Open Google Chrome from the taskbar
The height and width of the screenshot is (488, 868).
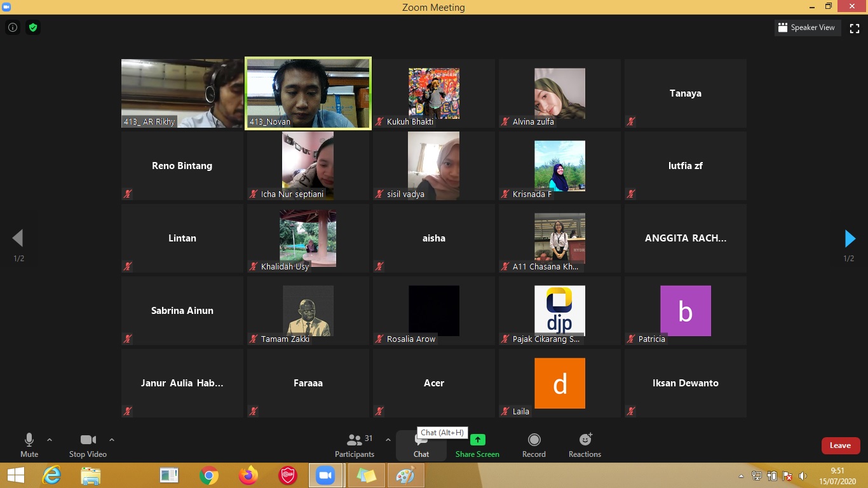point(208,475)
